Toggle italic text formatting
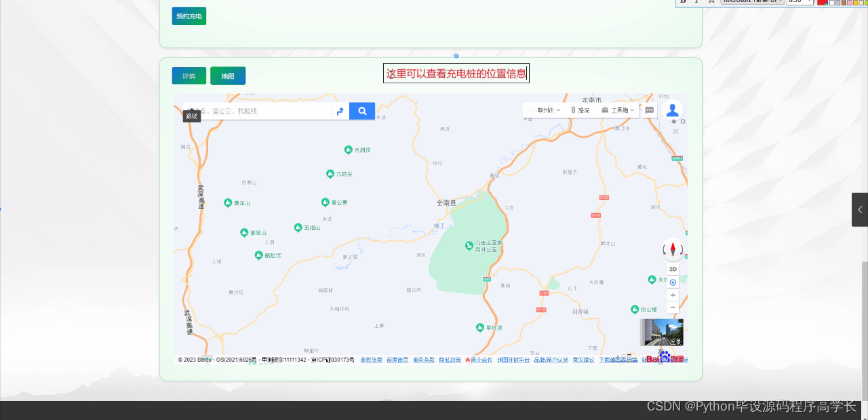This screenshot has height=420, width=868. (696, 2)
